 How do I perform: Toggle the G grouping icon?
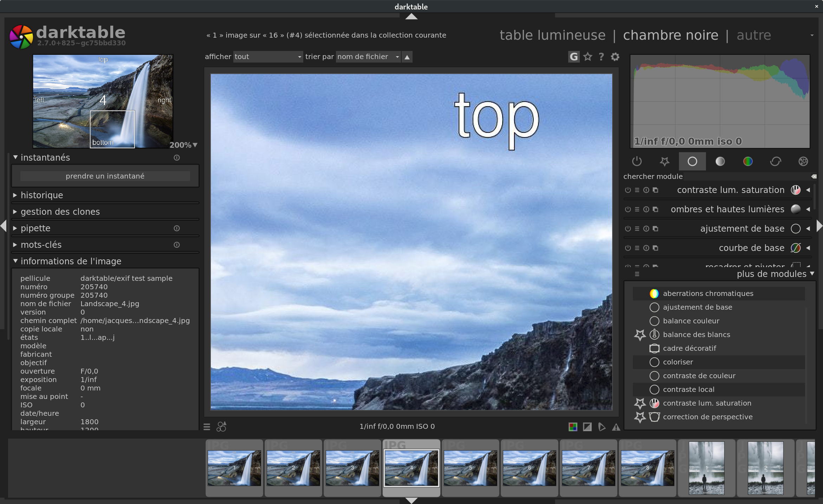pos(573,57)
